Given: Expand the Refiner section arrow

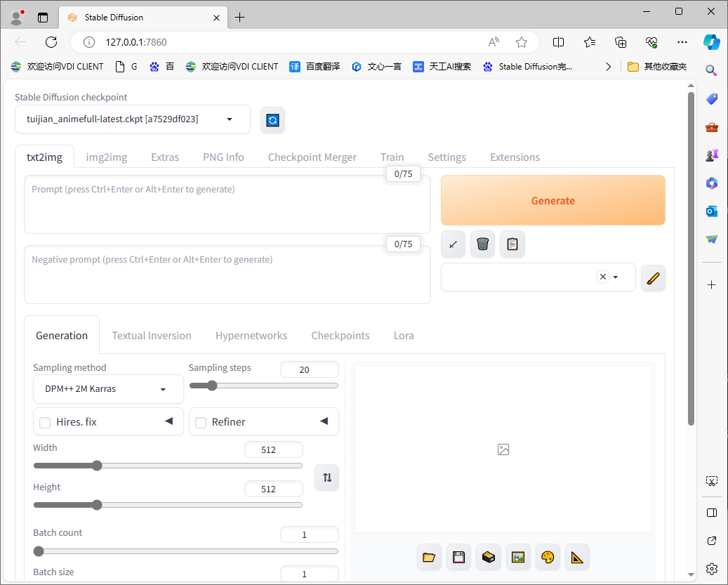Looking at the screenshot, I should 324,421.
